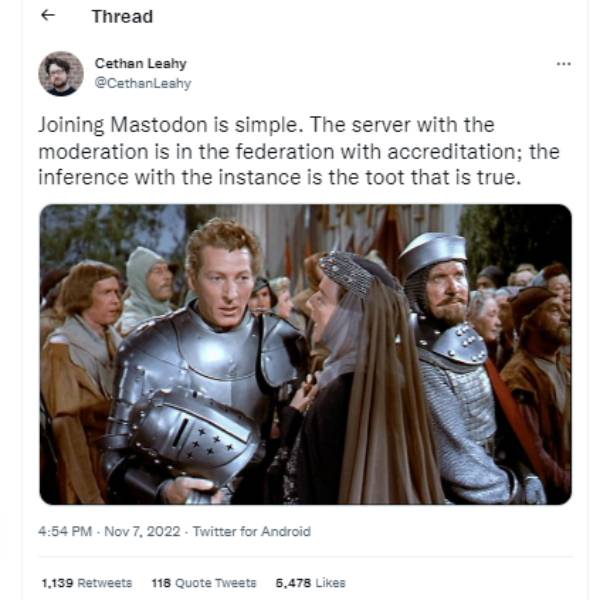Open the attached movie still image
Screen dimensions: 600x600
pyautogui.click(x=305, y=354)
